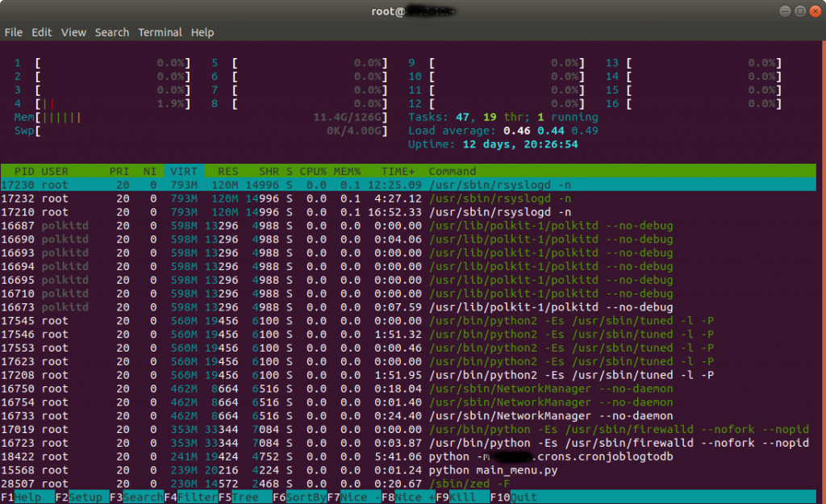The image size is (826, 504).
Task: Sort by the Command column header
Action: point(452,171)
